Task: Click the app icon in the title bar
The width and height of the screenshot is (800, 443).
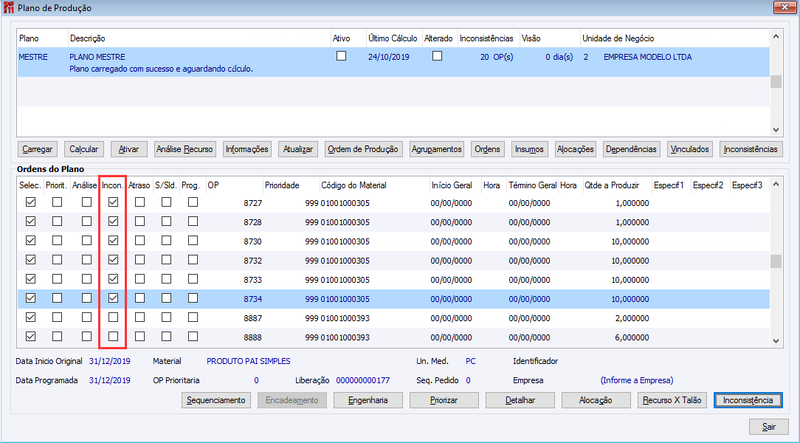Action: [8, 8]
